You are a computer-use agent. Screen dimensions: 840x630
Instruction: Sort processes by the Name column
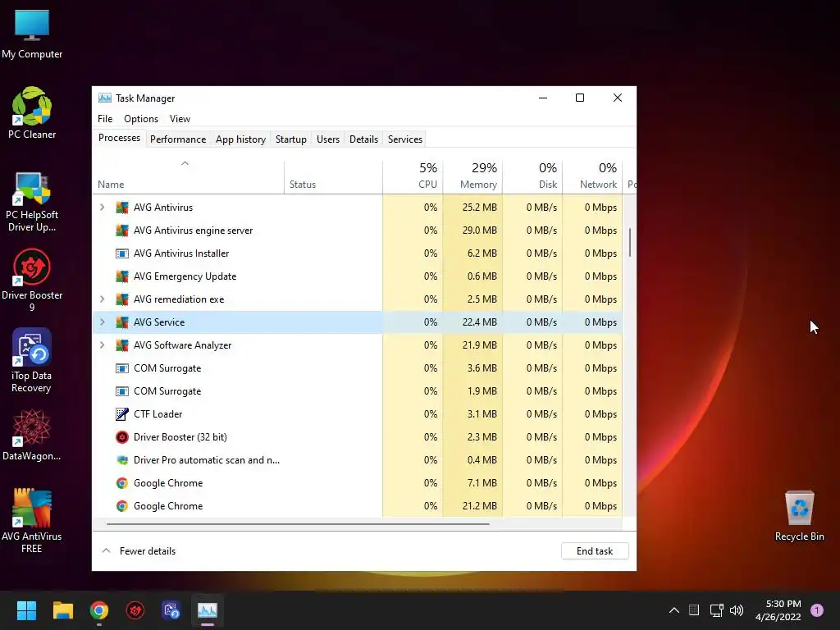click(188, 177)
